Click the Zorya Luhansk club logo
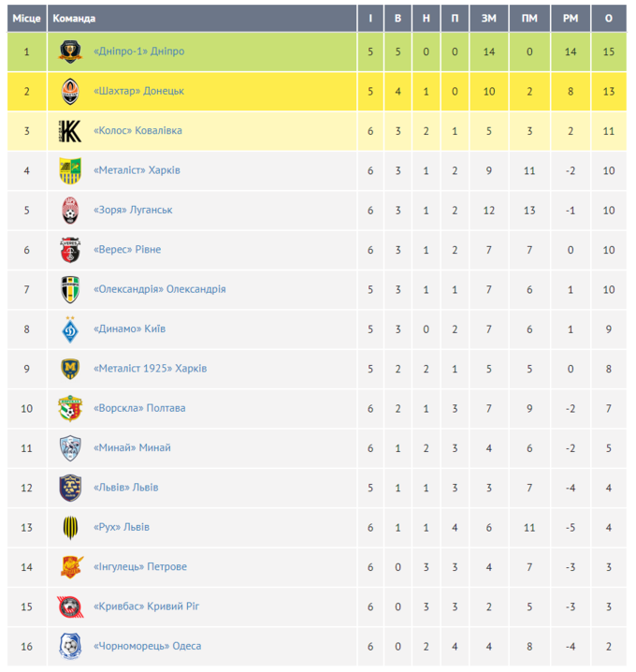636x672 pixels. (x=70, y=210)
